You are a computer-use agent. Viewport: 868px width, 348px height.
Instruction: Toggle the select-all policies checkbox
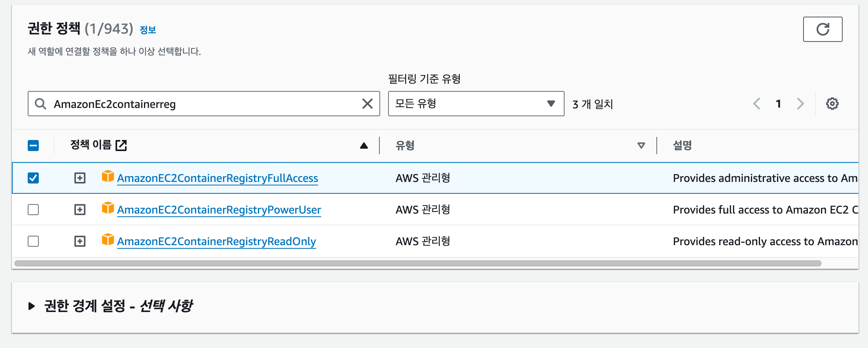[x=33, y=146]
